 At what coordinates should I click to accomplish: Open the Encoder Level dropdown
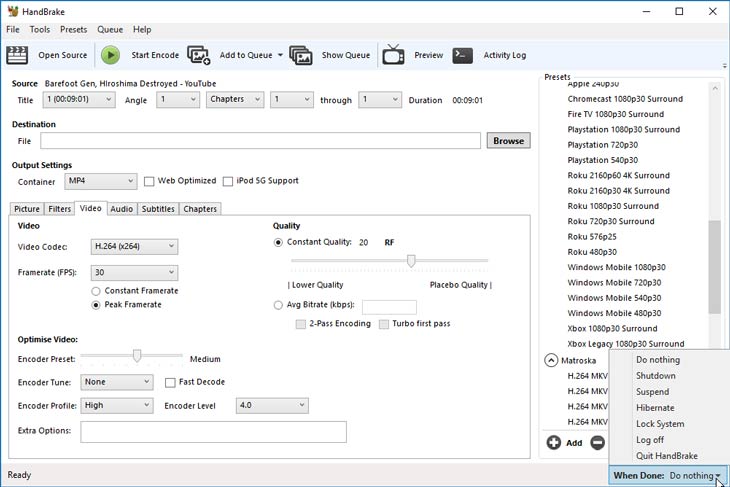click(x=272, y=406)
